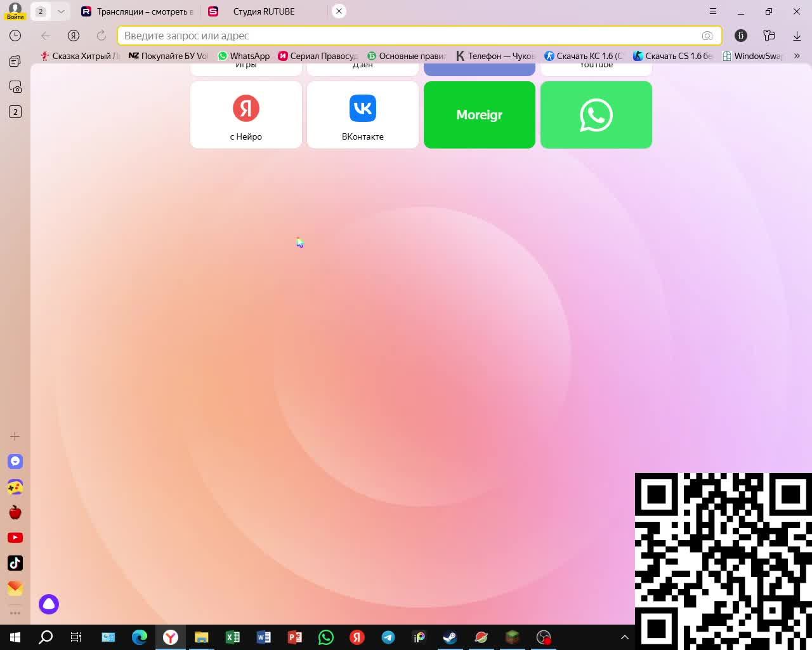Open the blue messenger icon in the sidebar

(15, 461)
